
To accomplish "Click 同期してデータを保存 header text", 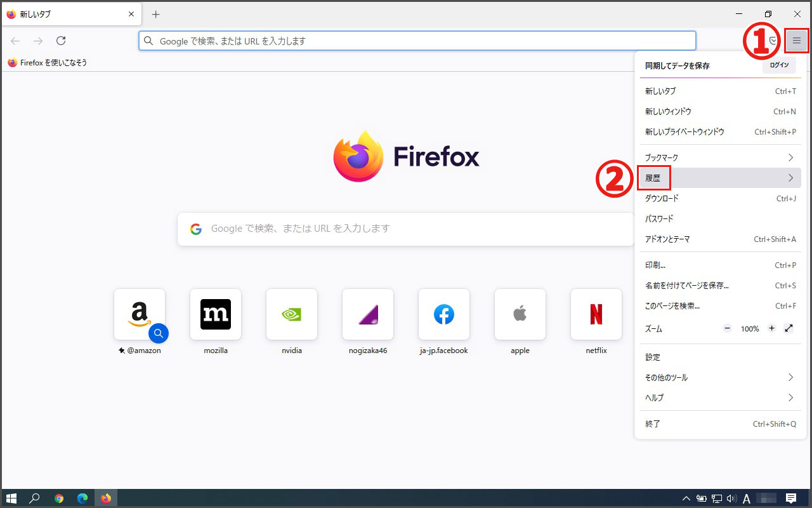I will (677, 65).
